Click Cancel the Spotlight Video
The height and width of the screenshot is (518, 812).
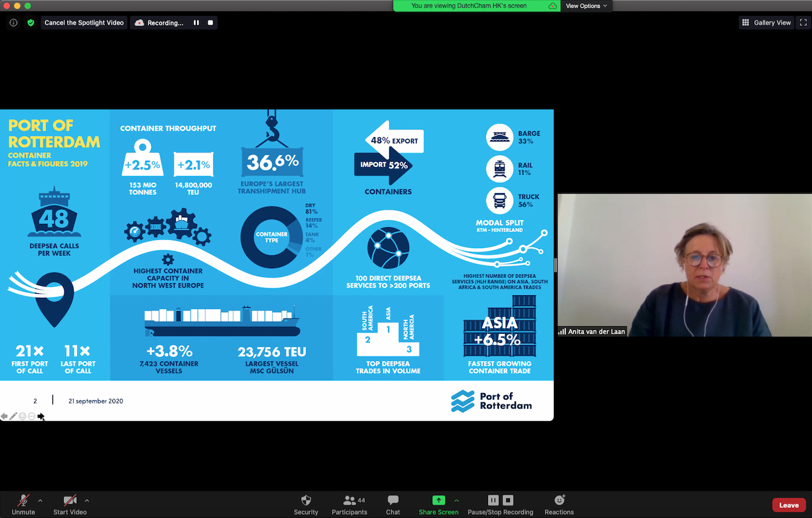tap(84, 23)
